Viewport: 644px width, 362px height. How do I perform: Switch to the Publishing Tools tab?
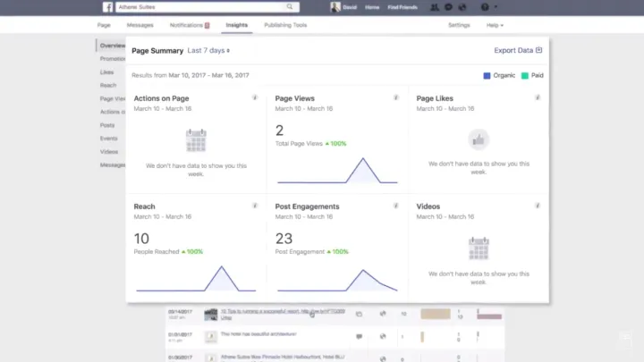point(286,25)
